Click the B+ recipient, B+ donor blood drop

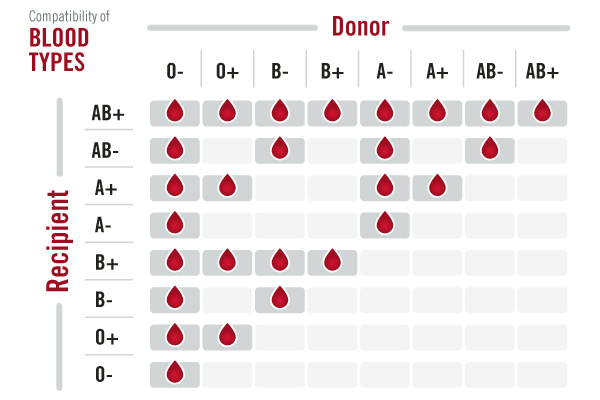(332, 261)
